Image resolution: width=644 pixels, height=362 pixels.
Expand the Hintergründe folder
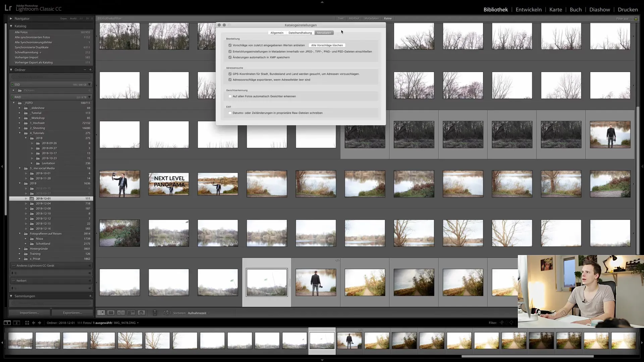point(19,249)
